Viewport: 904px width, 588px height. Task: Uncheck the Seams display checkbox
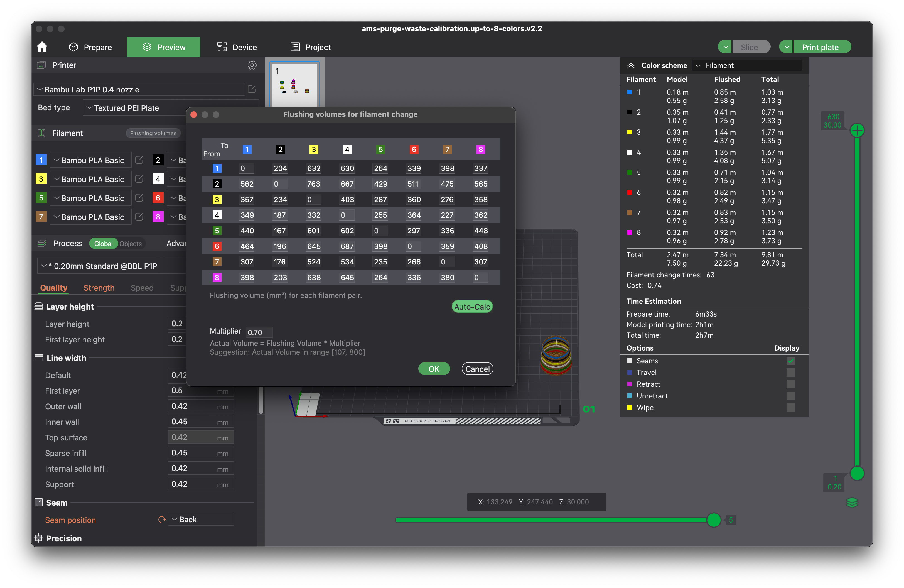(x=790, y=361)
